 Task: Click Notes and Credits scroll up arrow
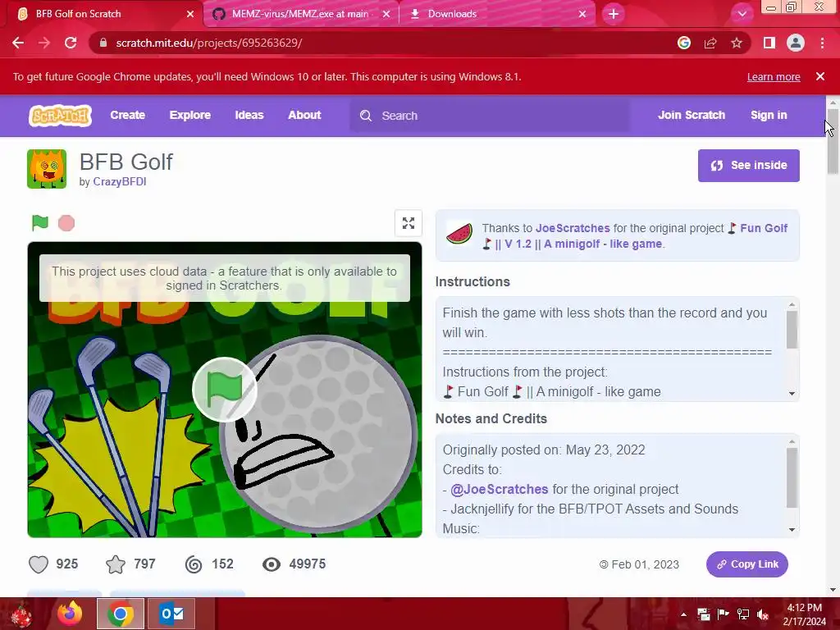point(792,441)
